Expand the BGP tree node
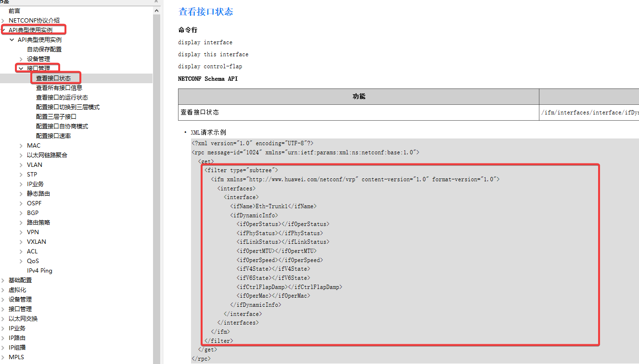639x364 pixels. coord(21,213)
